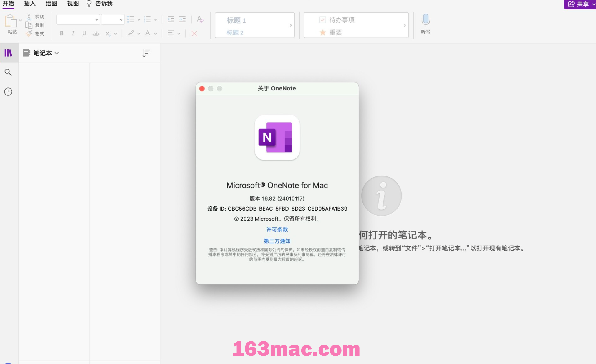Click the bulleted list icon
Image resolution: width=596 pixels, height=364 pixels.
tap(130, 19)
